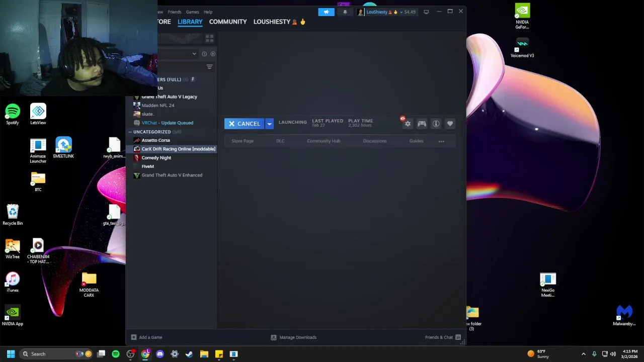Open Recycle Bin on desktop
This screenshot has height=362, width=644.
[13, 215]
